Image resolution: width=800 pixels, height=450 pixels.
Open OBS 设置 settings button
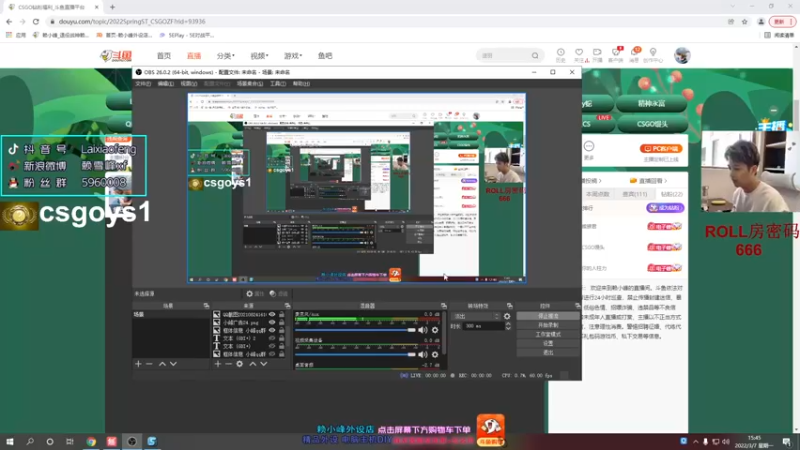(x=548, y=343)
